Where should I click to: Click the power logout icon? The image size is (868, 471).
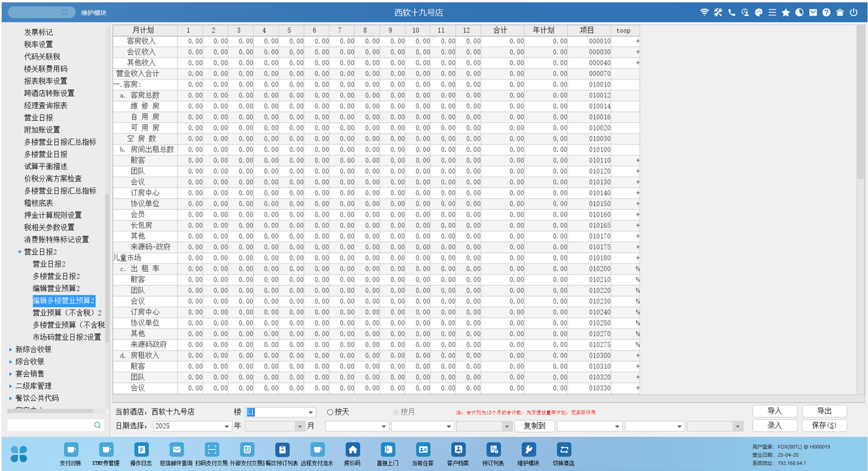pos(854,13)
